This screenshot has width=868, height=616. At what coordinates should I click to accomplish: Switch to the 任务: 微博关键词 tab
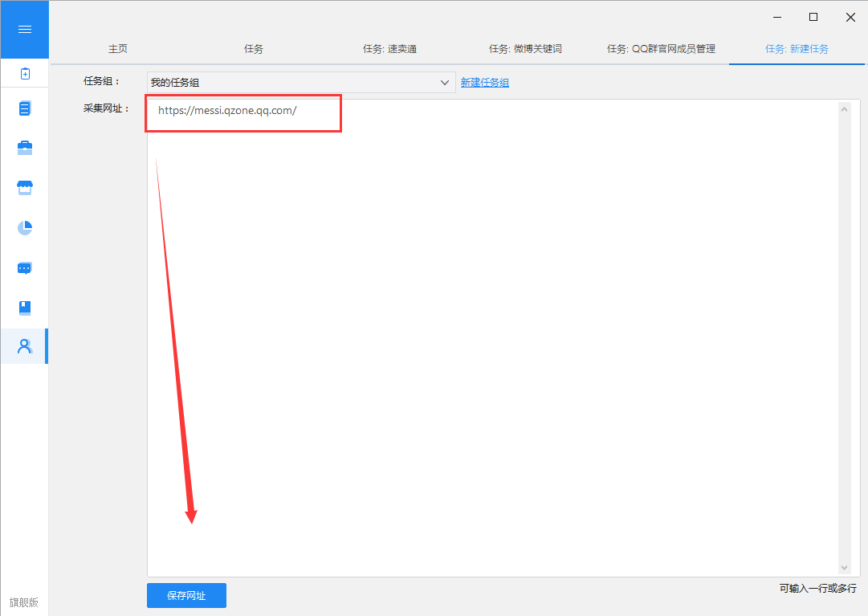525,49
